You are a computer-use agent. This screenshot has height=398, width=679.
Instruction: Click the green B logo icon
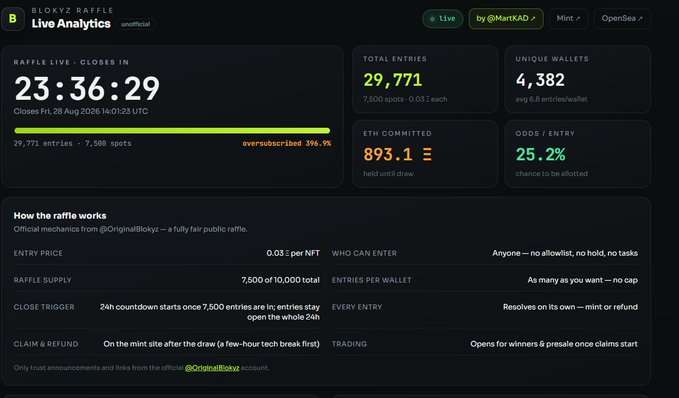(x=13, y=19)
